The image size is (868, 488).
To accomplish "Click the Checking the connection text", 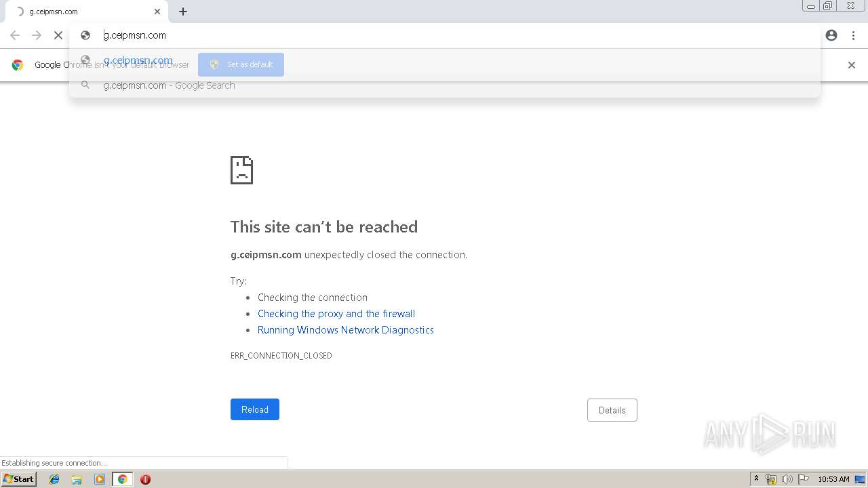I will [x=313, y=298].
